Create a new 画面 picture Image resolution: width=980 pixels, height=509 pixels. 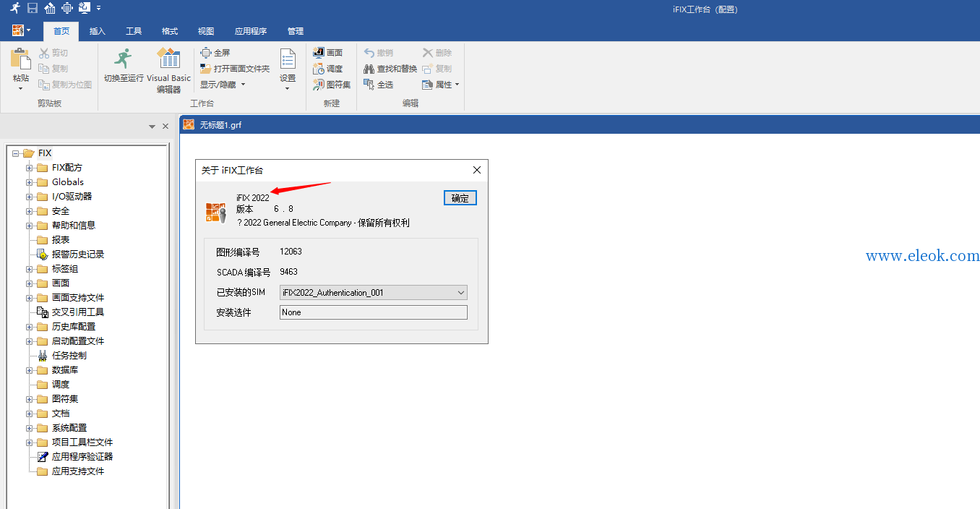click(x=328, y=53)
